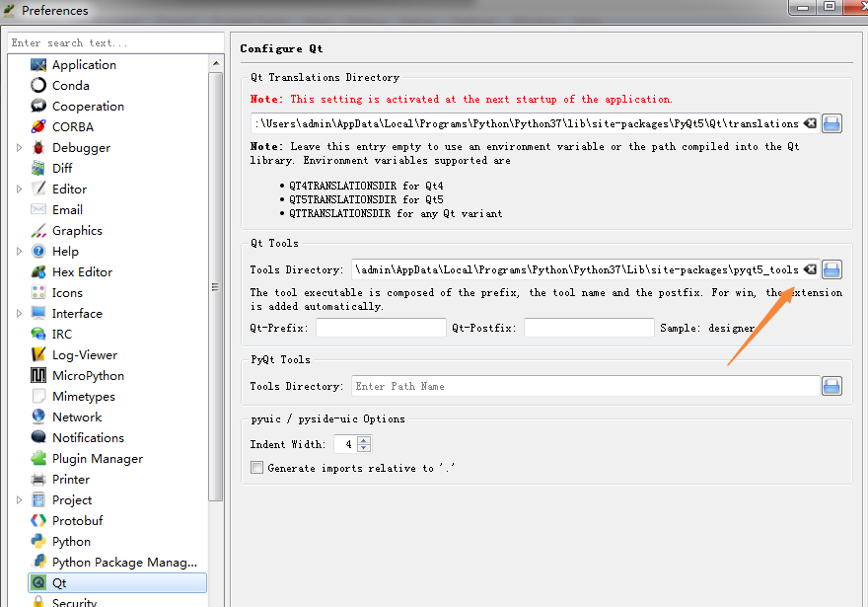Click the preferences search text box
Image resolution: width=868 pixels, height=607 pixels.
coord(115,42)
